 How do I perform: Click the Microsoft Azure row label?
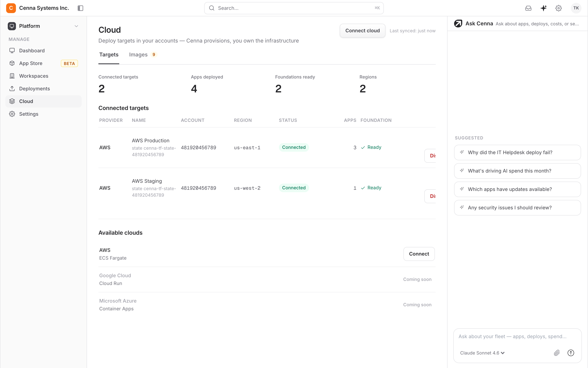coord(118,301)
